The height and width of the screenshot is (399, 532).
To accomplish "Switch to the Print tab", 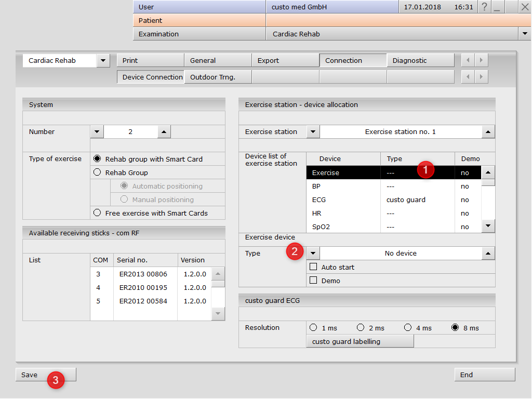I will 150,60.
